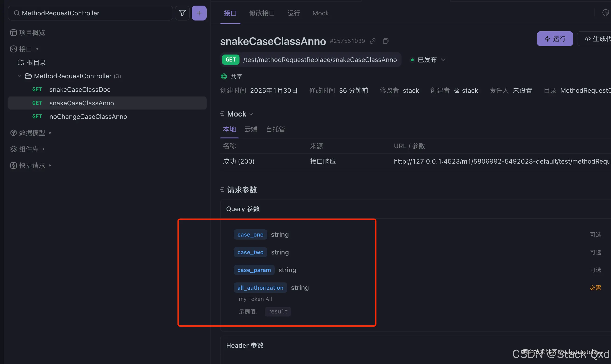Open the 已发布 publish status dropdown

(x=443, y=60)
